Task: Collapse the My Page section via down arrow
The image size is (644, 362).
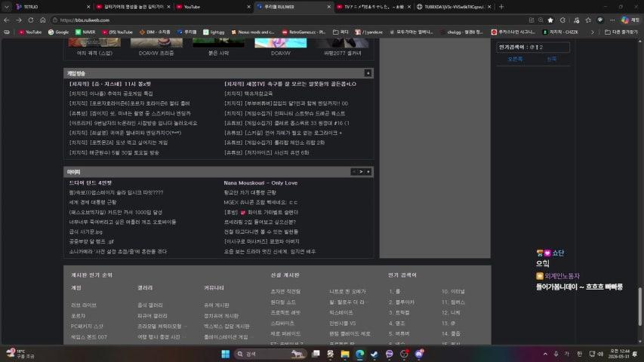Action: [x=368, y=171]
